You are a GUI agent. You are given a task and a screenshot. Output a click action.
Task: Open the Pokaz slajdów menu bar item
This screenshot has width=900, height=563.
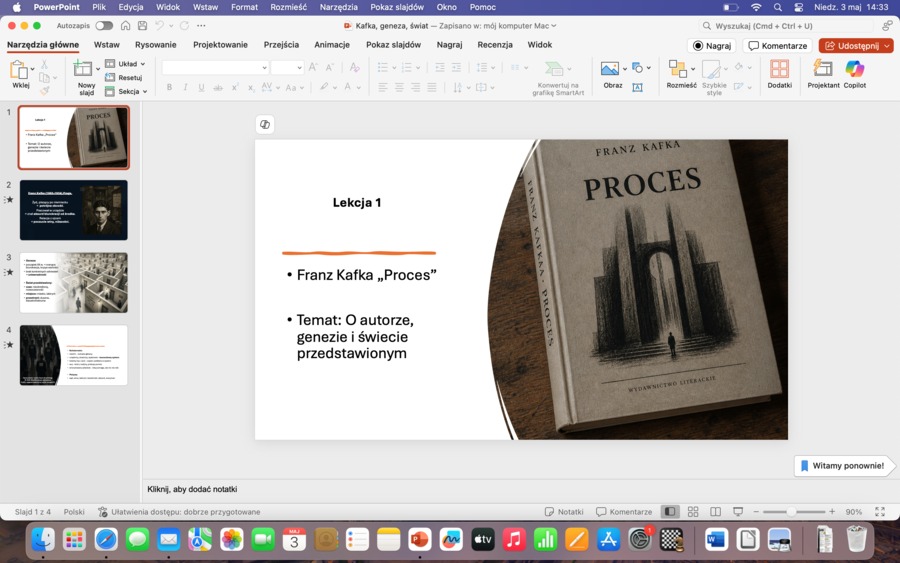397,7
